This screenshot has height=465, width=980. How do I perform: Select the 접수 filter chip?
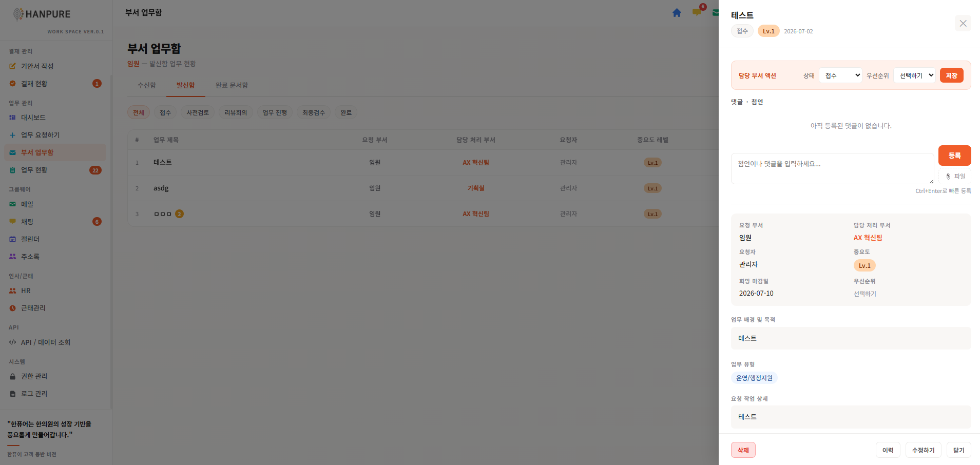coord(165,112)
